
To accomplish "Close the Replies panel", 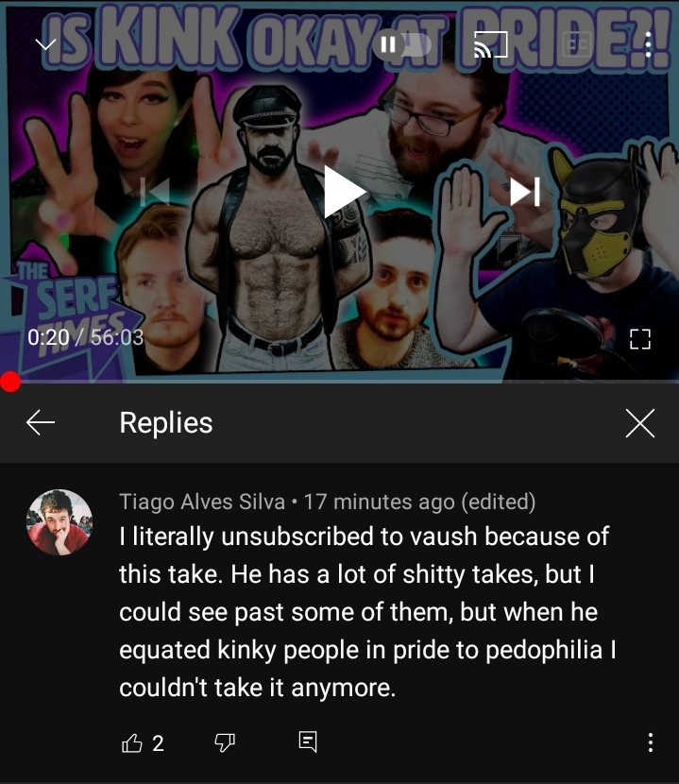I will click(x=640, y=423).
